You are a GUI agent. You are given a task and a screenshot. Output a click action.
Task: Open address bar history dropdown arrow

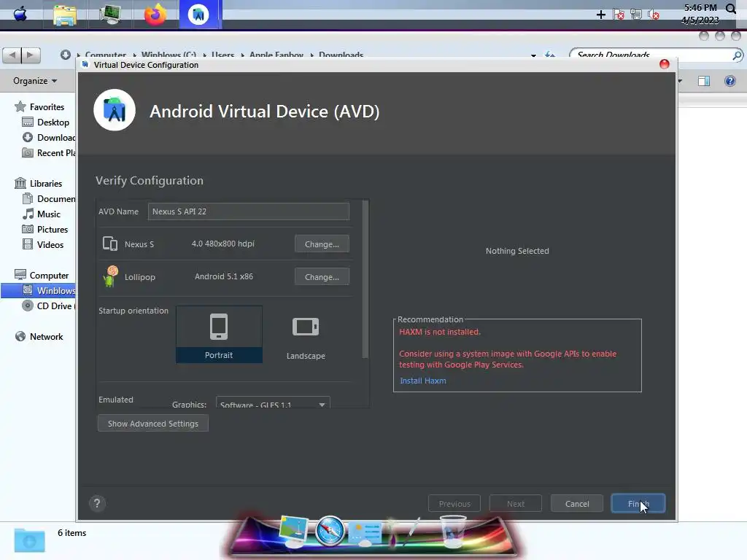click(533, 55)
